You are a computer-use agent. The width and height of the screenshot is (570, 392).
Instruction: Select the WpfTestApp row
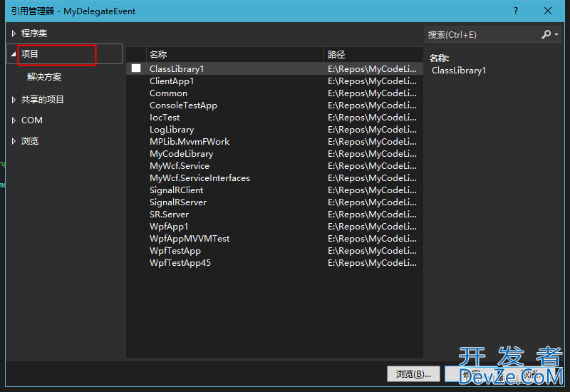pos(275,251)
